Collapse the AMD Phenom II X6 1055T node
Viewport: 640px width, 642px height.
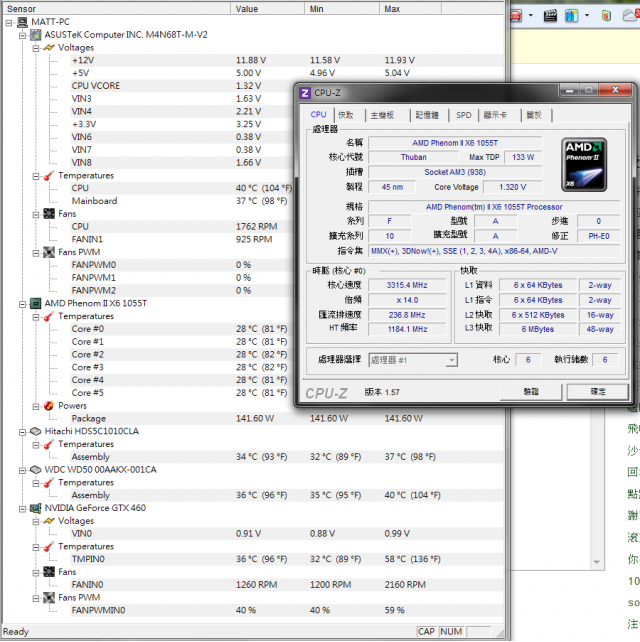(x=23, y=304)
